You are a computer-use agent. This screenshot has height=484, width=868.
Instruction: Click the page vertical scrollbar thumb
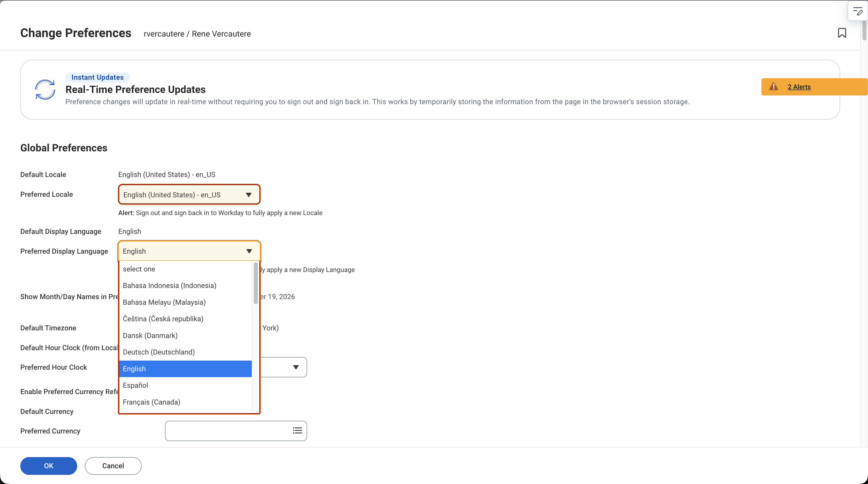click(x=865, y=30)
